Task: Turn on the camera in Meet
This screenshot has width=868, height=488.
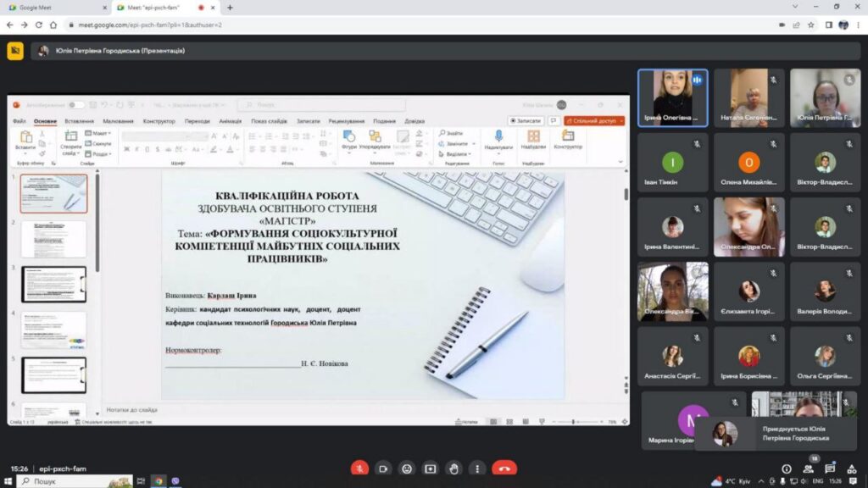Action: tap(383, 469)
